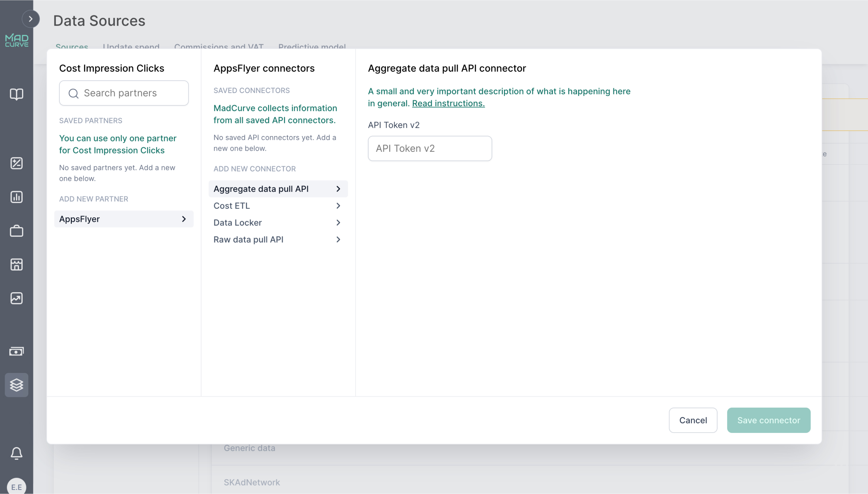Open the Cost ETL connector option
The image size is (868, 494).
click(277, 205)
